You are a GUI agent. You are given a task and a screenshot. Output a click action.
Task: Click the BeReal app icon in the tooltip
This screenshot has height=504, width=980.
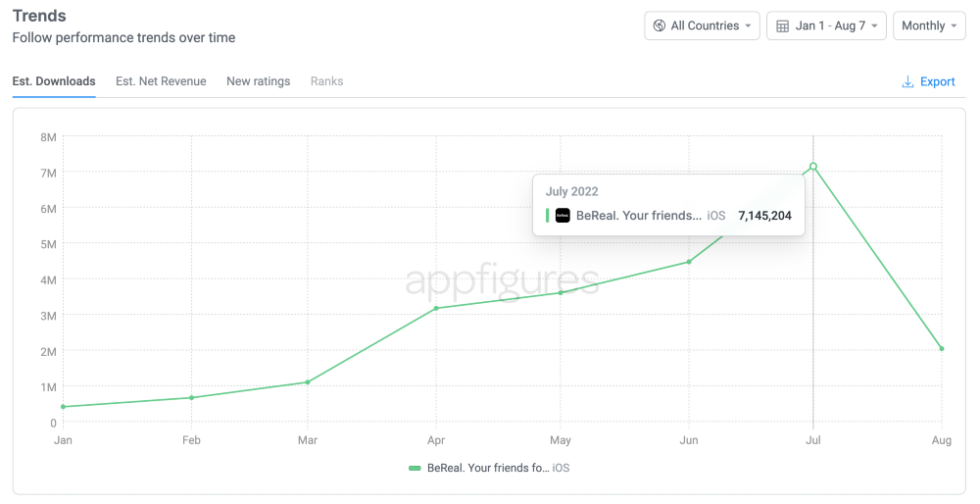[x=563, y=216]
